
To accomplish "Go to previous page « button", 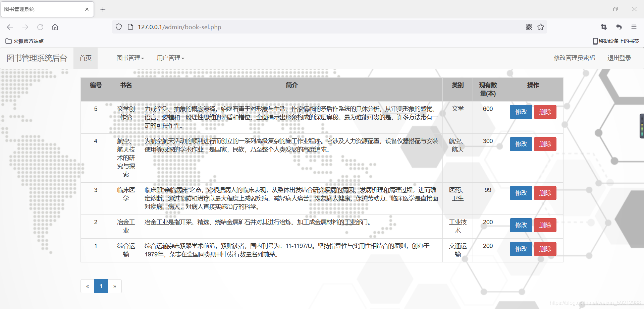I will (x=87, y=286).
